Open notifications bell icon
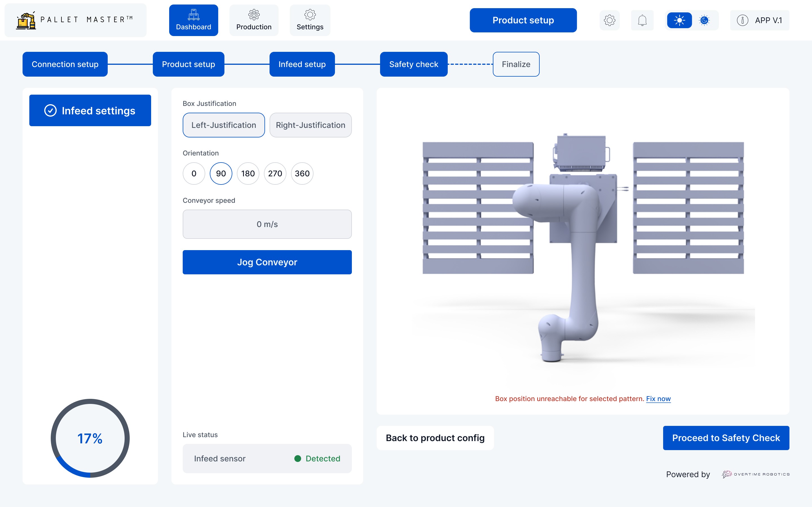Image resolution: width=812 pixels, height=507 pixels. (x=642, y=20)
